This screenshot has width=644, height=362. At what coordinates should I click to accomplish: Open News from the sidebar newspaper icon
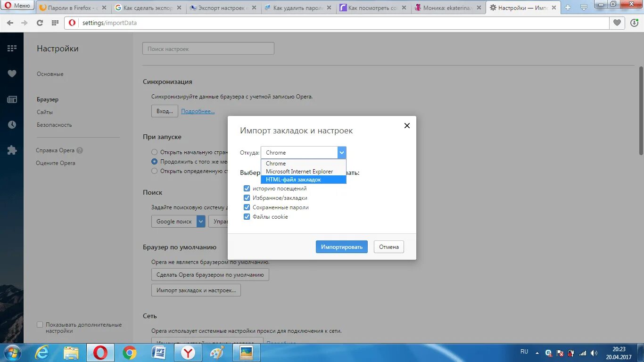pos(12,99)
